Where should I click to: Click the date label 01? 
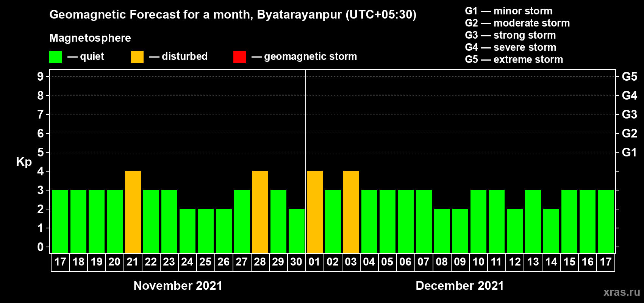pyautogui.click(x=315, y=262)
